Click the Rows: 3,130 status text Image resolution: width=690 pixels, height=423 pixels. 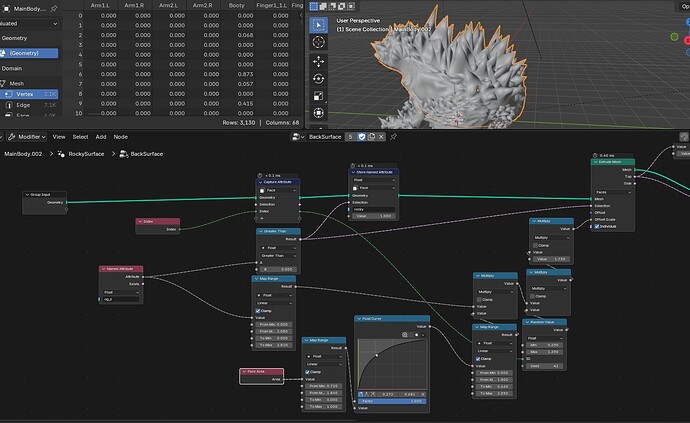(x=239, y=123)
